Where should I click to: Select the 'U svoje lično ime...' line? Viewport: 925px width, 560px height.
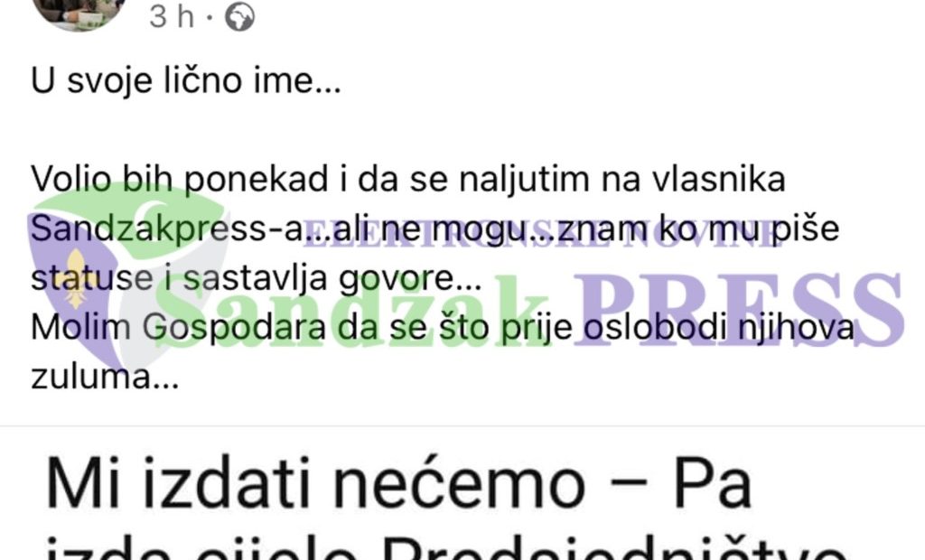tap(186, 80)
